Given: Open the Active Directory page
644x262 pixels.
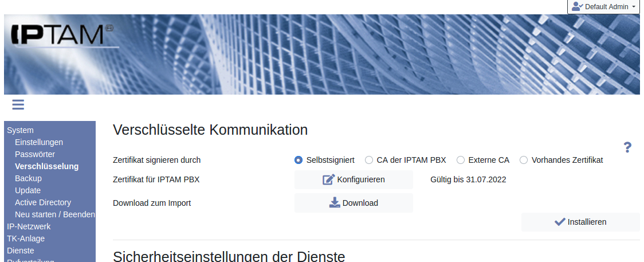Looking at the screenshot, I should click(43, 202).
